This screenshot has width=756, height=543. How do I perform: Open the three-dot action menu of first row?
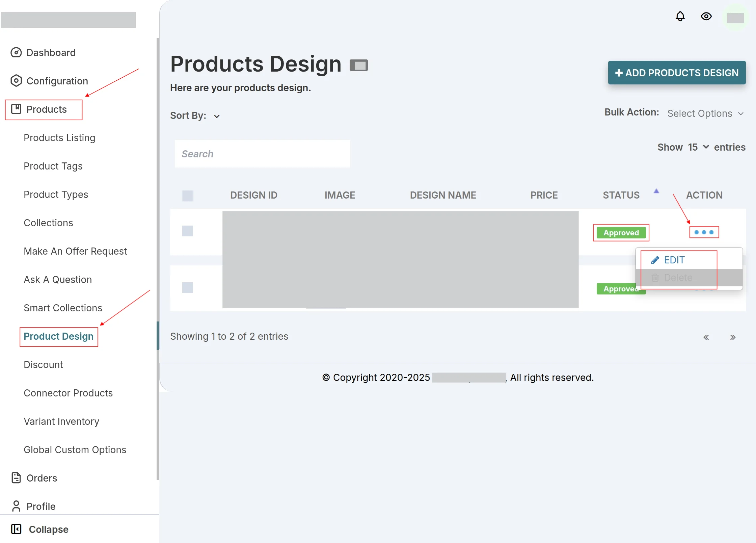point(704,232)
